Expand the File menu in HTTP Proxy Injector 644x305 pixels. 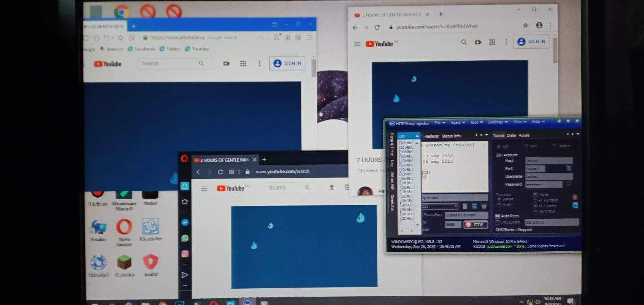pos(439,123)
